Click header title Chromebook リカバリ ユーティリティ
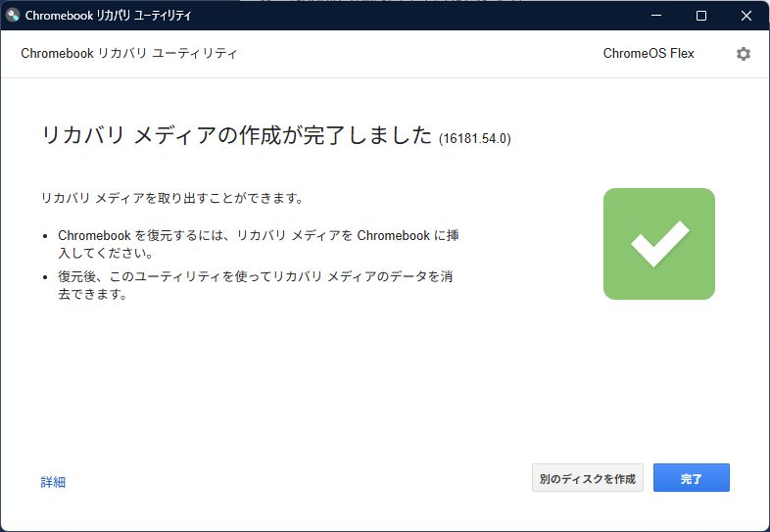The width and height of the screenshot is (770, 532). point(129,53)
